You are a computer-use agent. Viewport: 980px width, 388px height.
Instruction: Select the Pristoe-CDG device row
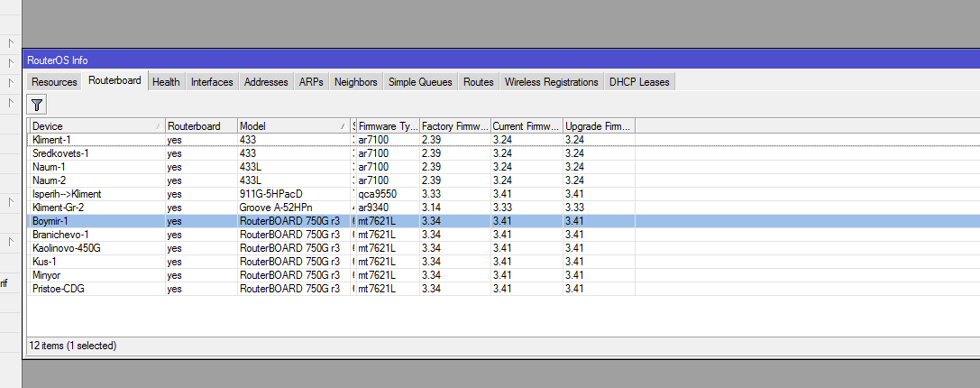[60, 289]
